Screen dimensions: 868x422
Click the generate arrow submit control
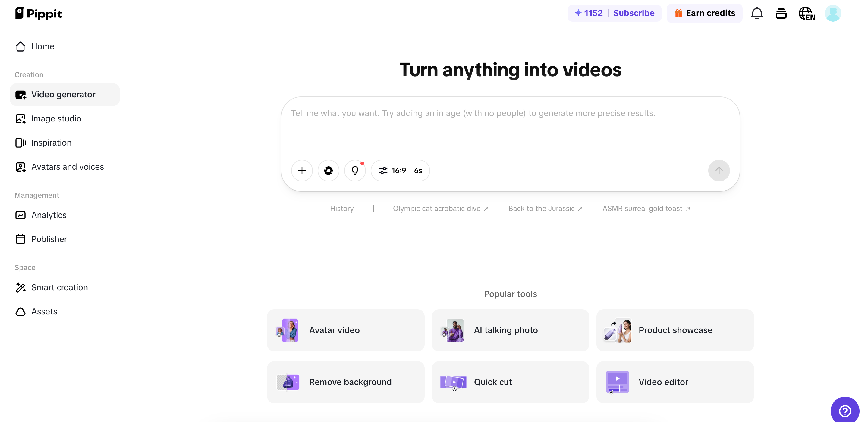tap(719, 171)
